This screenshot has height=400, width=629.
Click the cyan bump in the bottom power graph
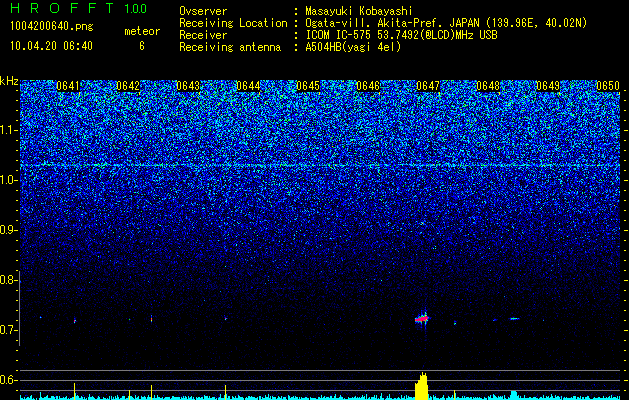(x=514, y=394)
